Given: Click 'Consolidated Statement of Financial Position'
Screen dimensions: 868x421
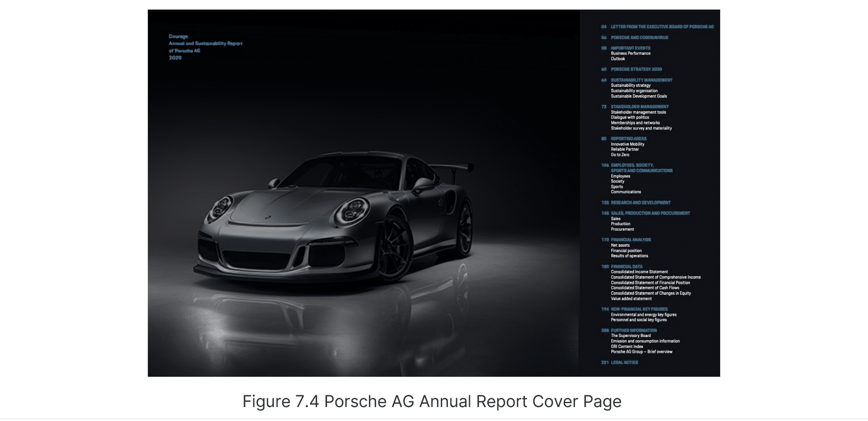Looking at the screenshot, I should pos(650,283).
